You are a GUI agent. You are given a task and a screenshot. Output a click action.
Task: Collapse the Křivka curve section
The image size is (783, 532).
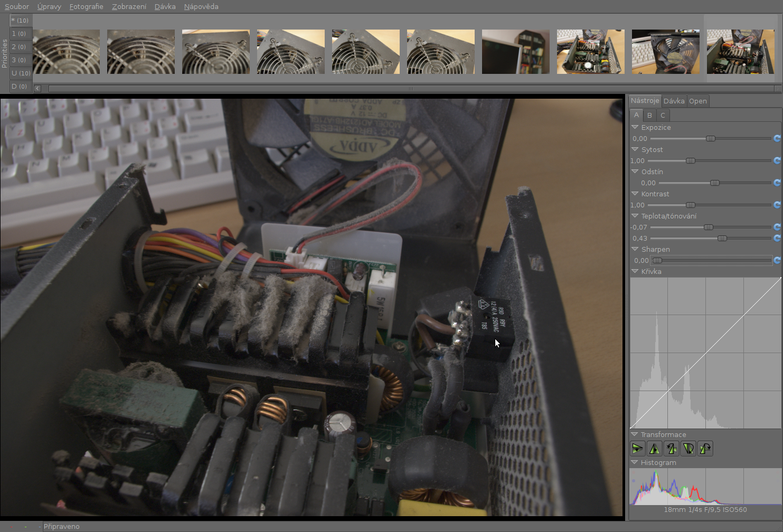click(x=635, y=271)
